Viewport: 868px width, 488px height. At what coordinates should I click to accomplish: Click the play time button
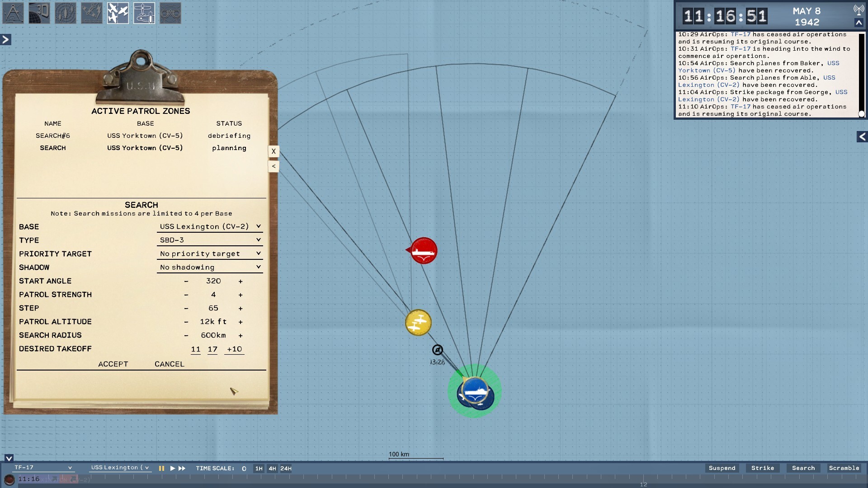tap(172, 469)
